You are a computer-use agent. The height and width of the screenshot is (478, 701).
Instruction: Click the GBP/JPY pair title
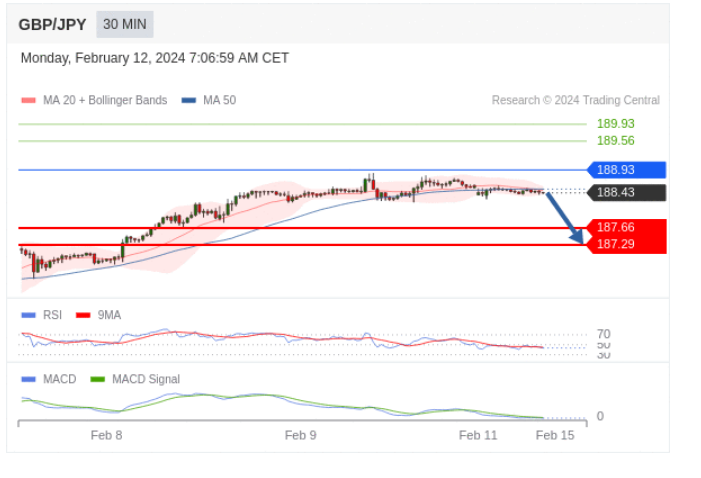(52, 25)
